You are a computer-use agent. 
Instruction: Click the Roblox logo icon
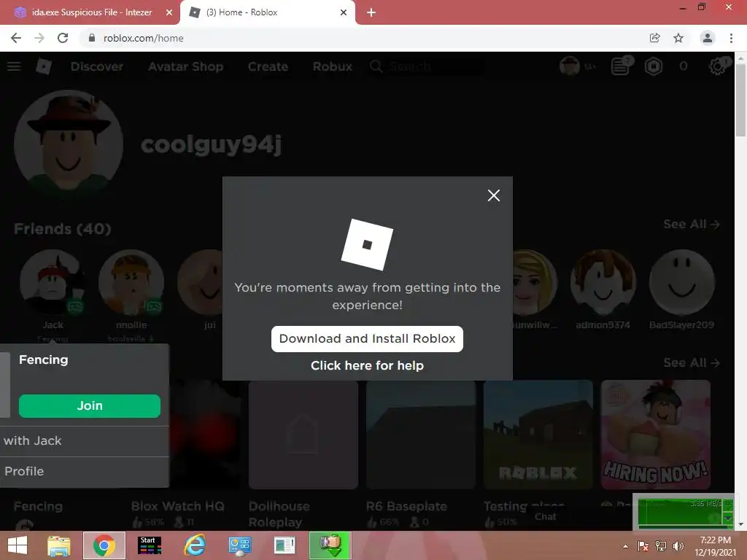(x=44, y=66)
